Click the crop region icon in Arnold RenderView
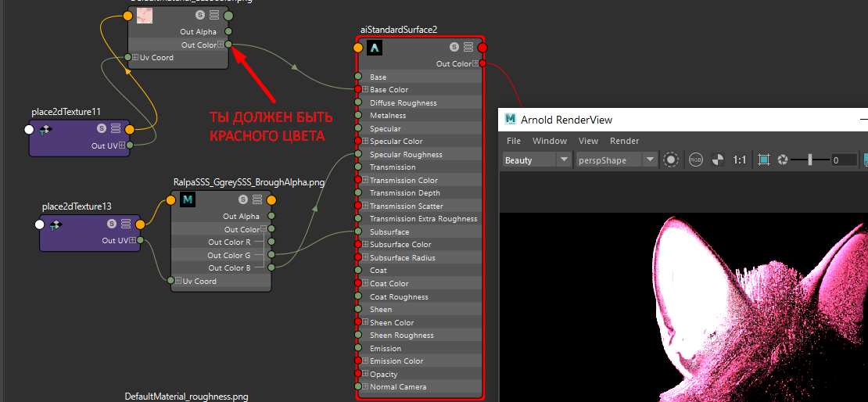Image resolution: width=868 pixels, height=402 pixels. point(764,160)
